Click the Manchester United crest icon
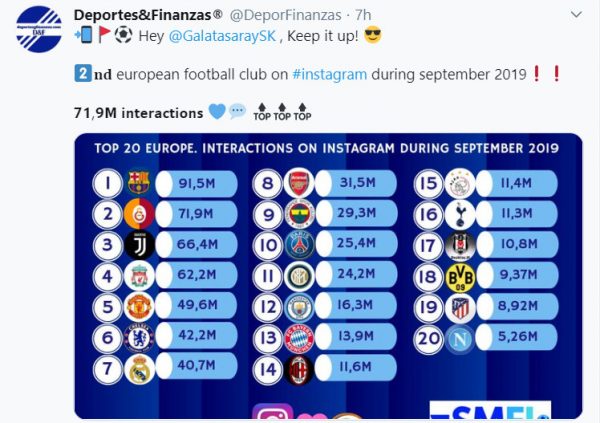 pos(139,307)
